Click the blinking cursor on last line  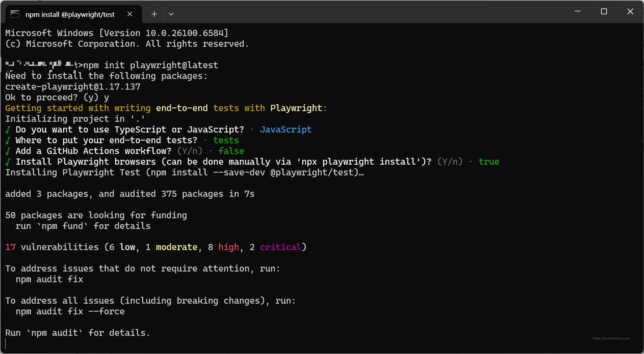pos(6,343)
